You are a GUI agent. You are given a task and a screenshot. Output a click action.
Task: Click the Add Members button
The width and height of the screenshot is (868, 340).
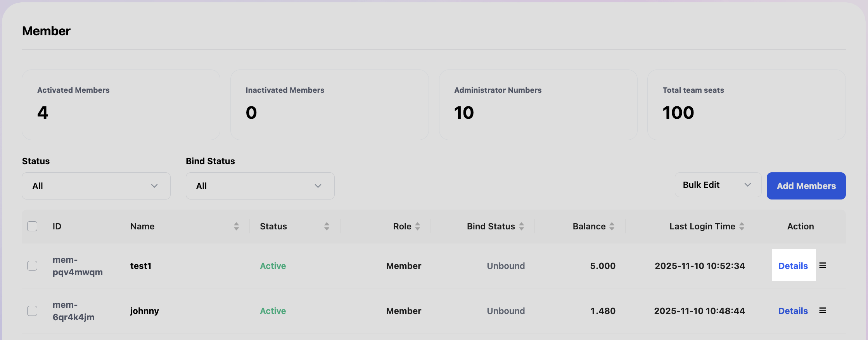[806, 186]
